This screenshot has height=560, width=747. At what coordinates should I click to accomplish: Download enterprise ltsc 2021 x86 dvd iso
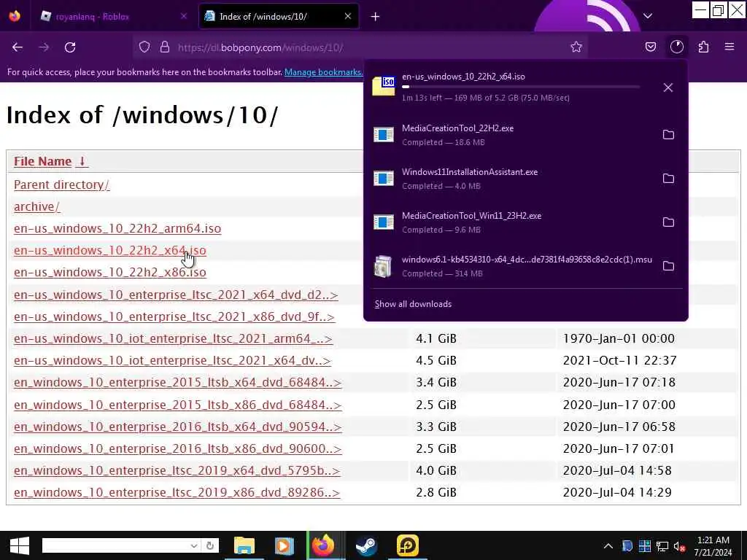(x=174, y=316)
